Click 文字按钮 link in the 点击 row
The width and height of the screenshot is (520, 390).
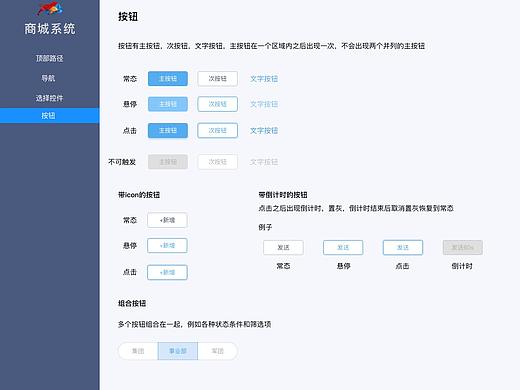(264, 131)
